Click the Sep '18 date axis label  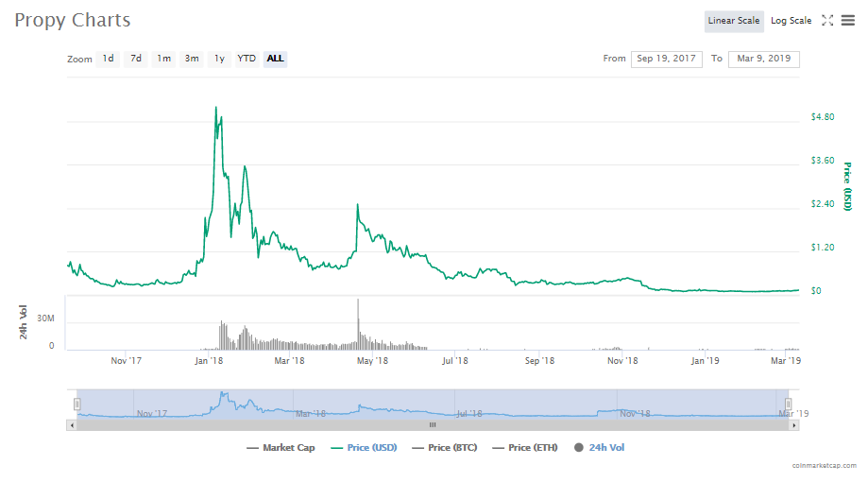(x=539, y=361)
